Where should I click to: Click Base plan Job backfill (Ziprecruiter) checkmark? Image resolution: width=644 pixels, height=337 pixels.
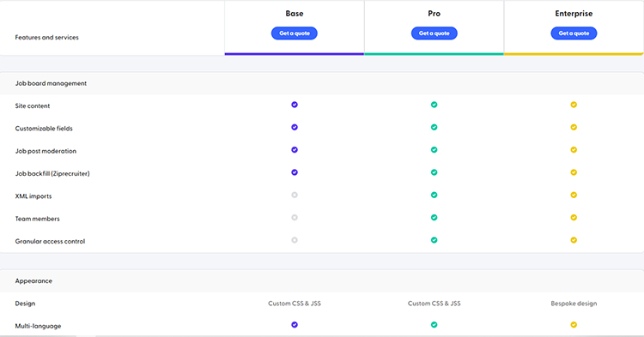coord(295,172)
